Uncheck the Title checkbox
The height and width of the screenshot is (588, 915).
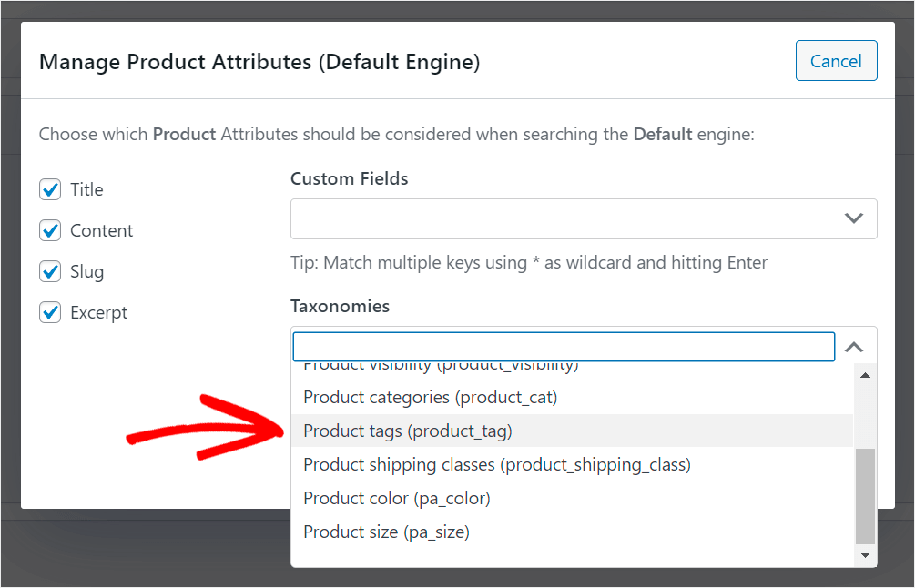click(x=50, y=189)
